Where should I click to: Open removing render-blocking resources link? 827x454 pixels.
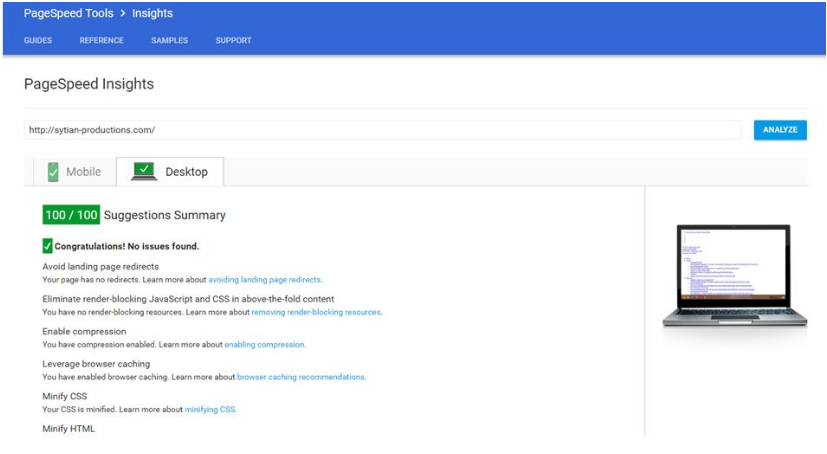[316, 312]
